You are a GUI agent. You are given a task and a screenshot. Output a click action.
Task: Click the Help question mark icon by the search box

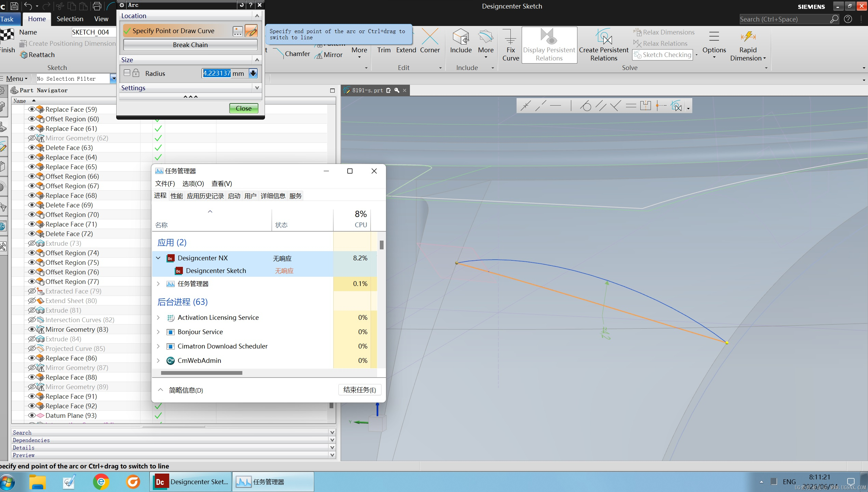(848, 19)
